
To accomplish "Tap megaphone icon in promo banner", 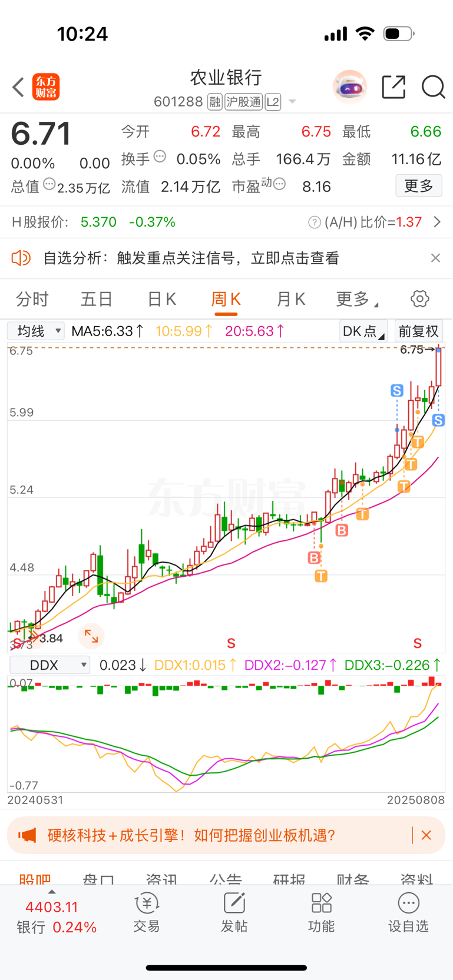I will (x=27, y=835).
